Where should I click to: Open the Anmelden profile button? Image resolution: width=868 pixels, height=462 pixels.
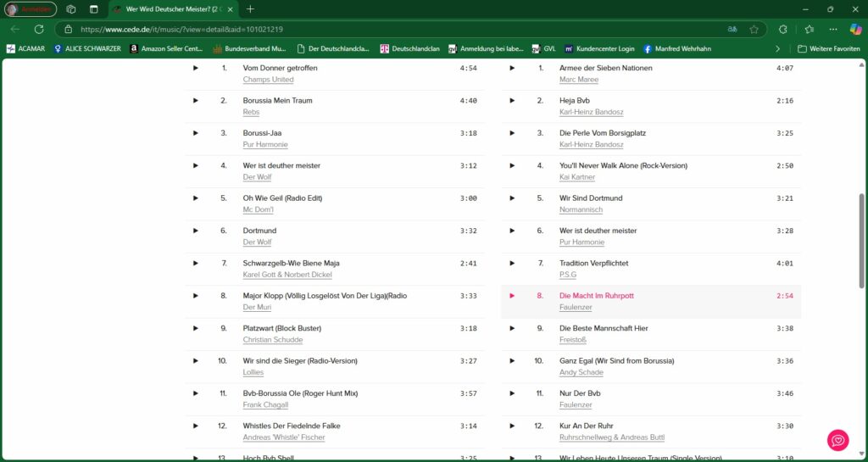31,9
